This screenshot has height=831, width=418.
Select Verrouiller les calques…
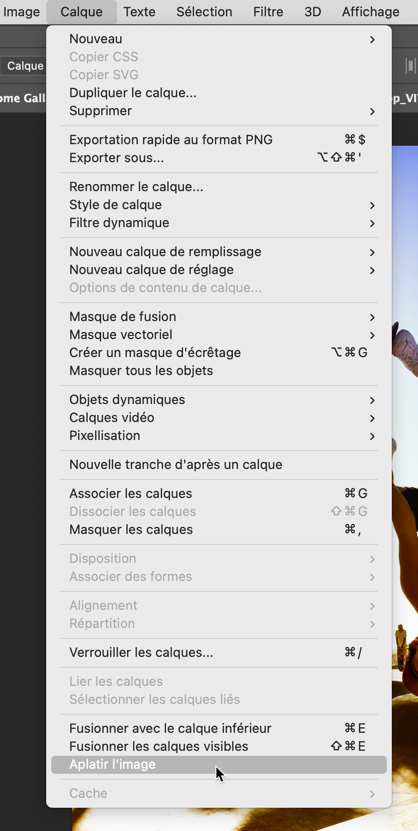219,652
